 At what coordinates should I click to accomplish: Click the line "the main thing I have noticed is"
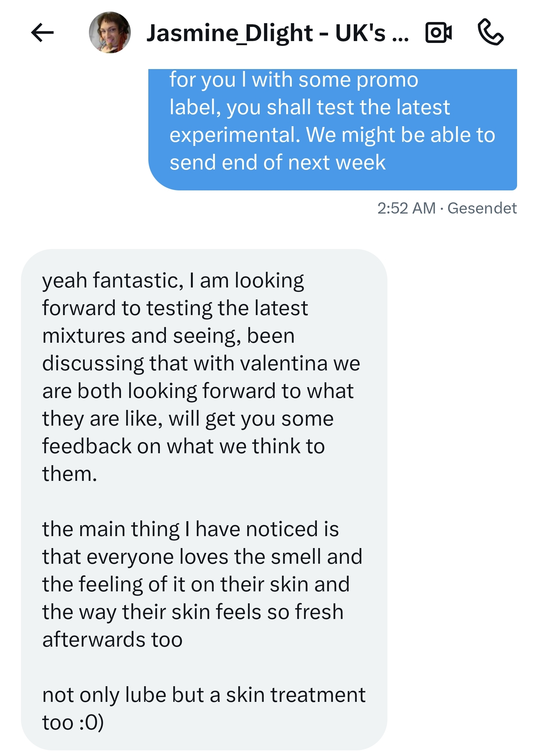[x=191, y=529]
